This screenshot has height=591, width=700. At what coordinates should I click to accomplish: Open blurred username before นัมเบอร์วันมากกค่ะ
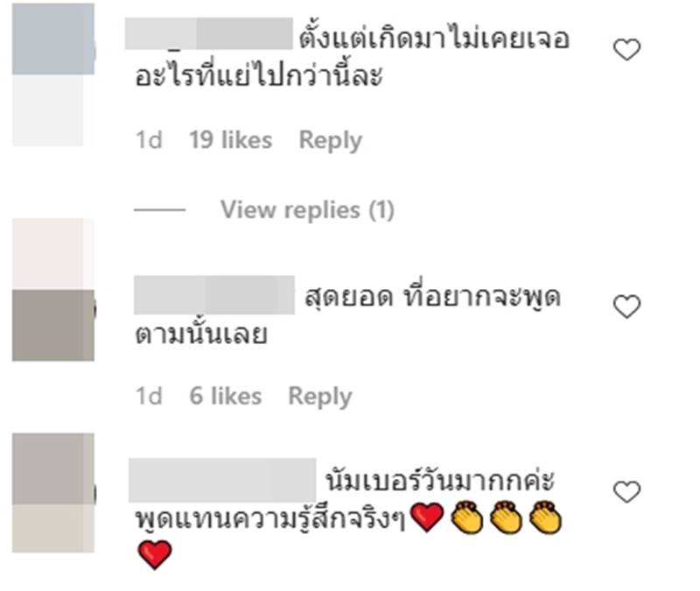[x=222, y=480]
